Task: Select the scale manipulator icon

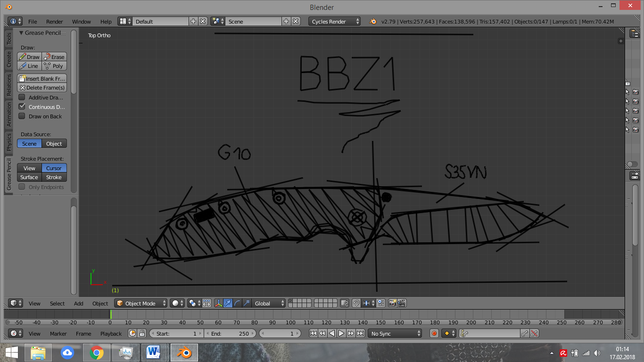Action: (247, 304)
